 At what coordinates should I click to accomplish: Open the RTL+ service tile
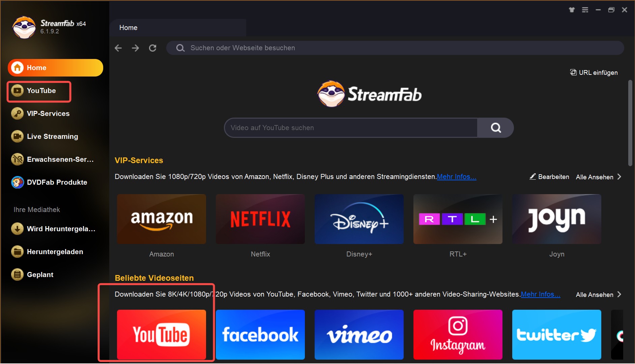pos(458,219)
